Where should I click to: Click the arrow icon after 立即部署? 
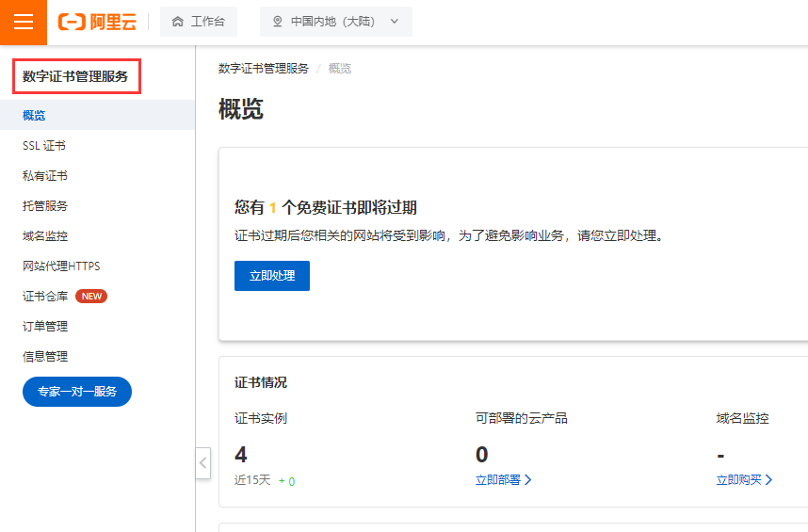527,480
